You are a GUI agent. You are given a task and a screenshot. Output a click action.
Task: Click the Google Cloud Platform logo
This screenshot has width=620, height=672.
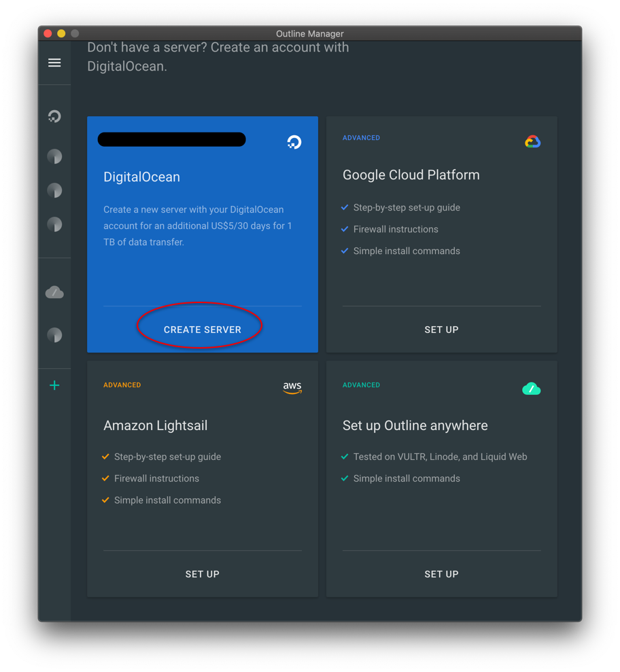[x=533, y=141]
